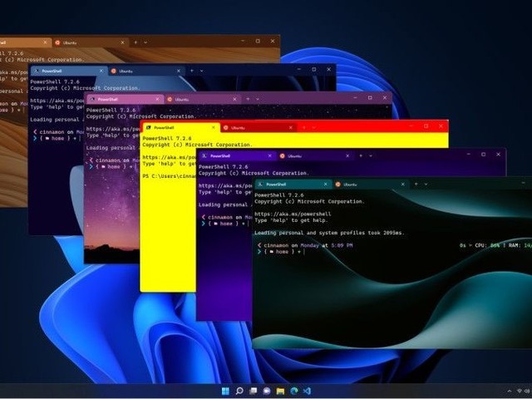Open Task View from the taskbar
Viewport: 532px width, 399px height.
click(x=253, y=391)
